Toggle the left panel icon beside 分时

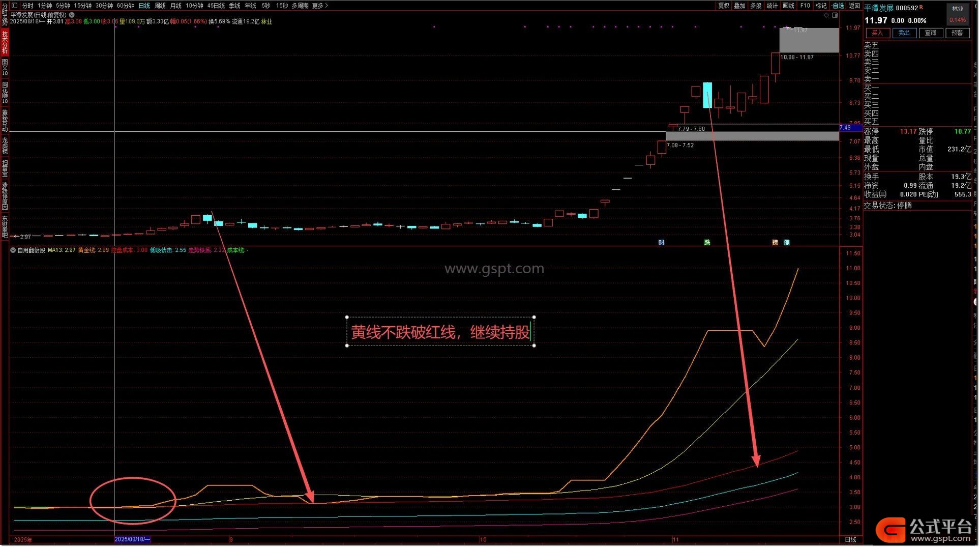tap(14, 6)
